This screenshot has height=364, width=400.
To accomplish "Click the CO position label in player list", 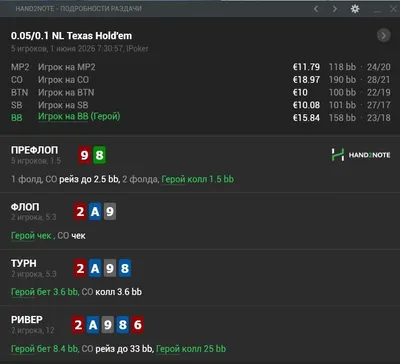I will tap(17, 80).
